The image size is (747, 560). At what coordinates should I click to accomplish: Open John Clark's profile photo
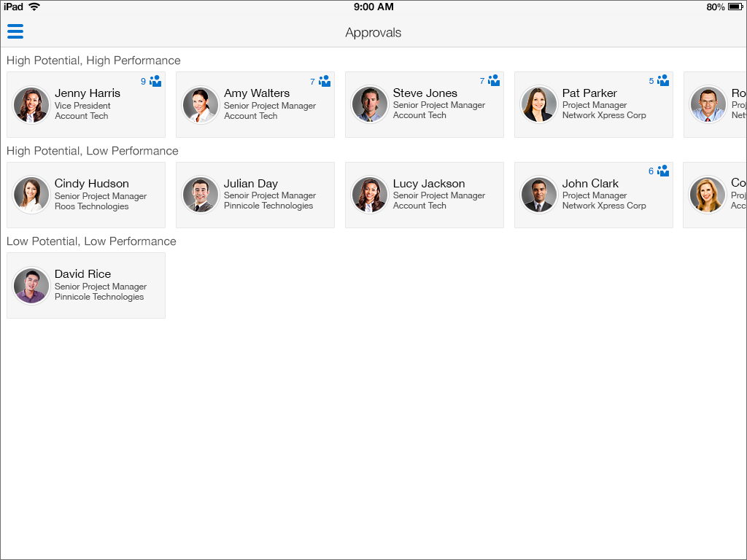[x=539, y=195]
